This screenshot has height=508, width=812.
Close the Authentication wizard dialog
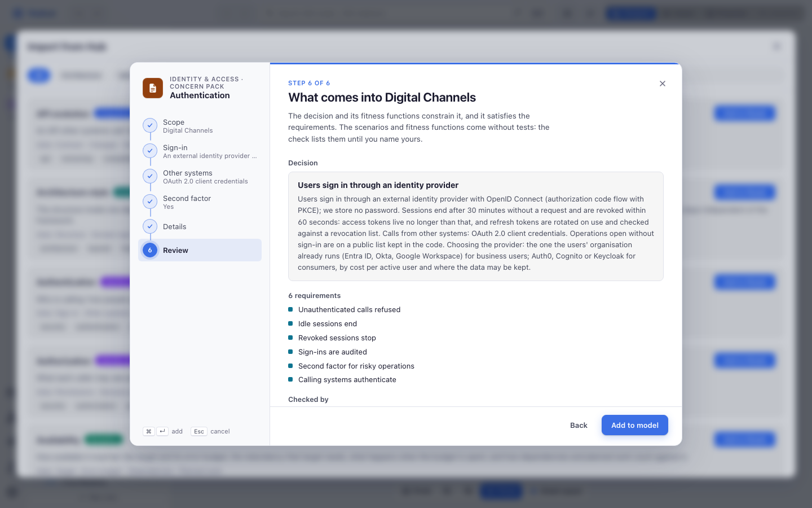click(663, 84)
